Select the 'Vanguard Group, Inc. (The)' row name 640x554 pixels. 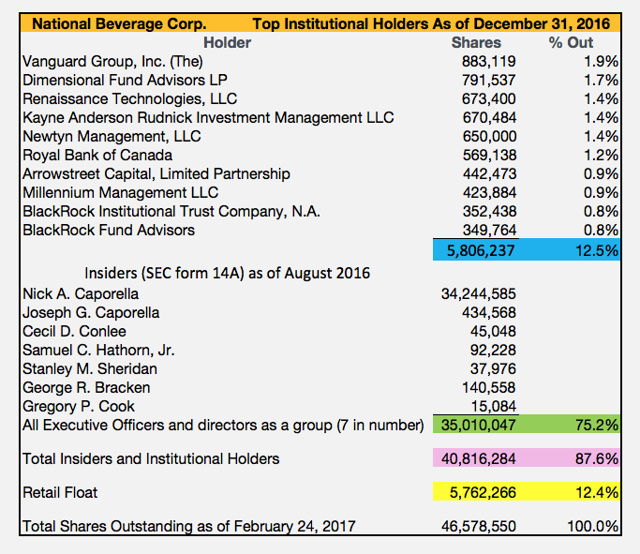(113, 61)
